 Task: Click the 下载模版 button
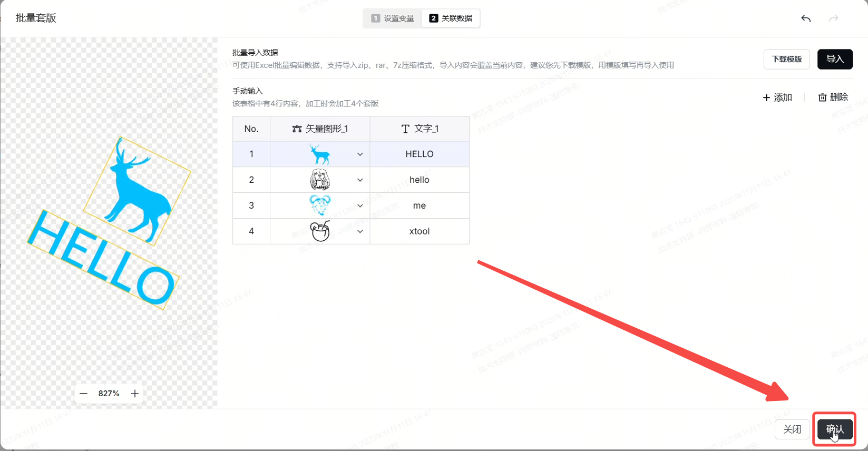click(786, 59)
